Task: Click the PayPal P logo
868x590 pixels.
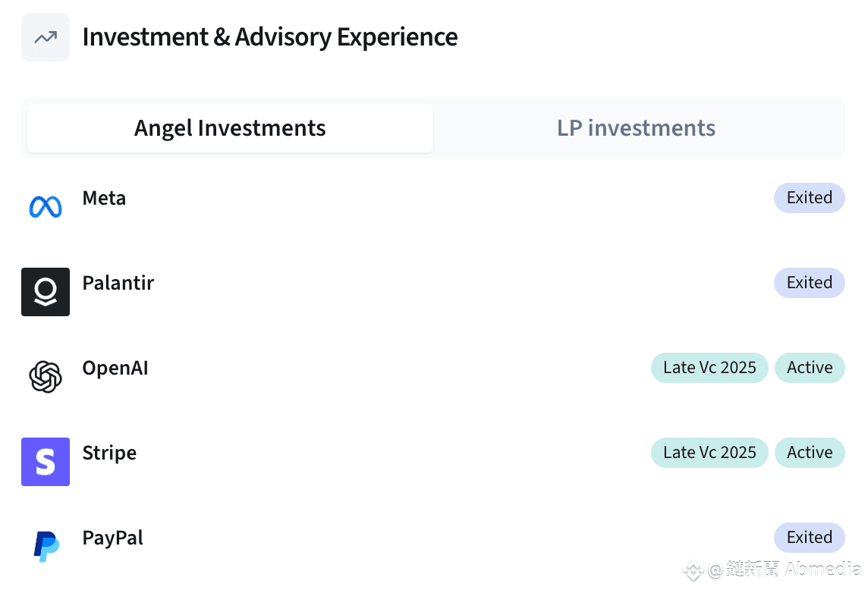Action: 46,547
